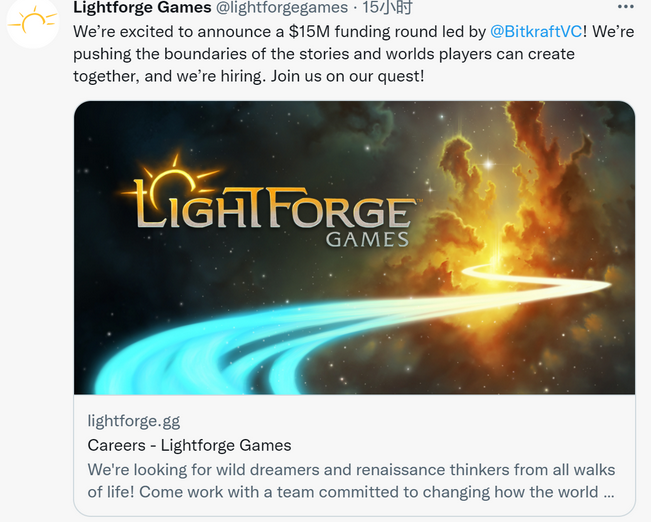This screenshot has width=651, height=522.
Task: Open the @BitkraftVC mention link
Action: coord(536,32)
